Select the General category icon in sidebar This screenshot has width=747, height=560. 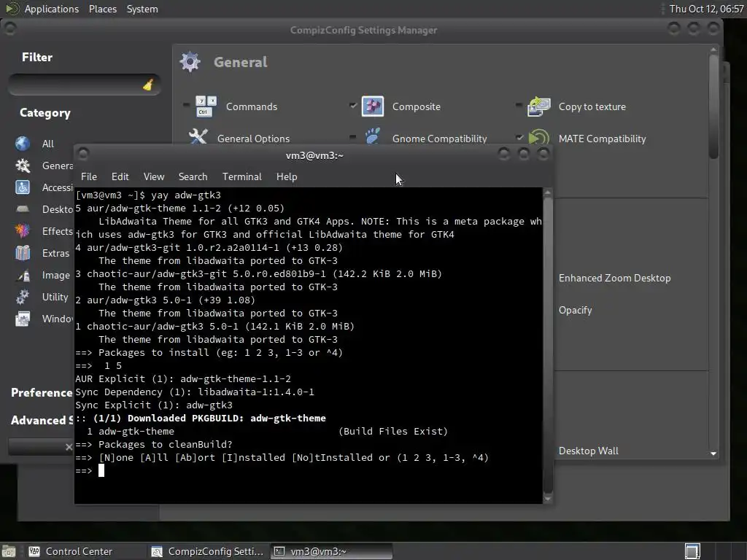23,166
